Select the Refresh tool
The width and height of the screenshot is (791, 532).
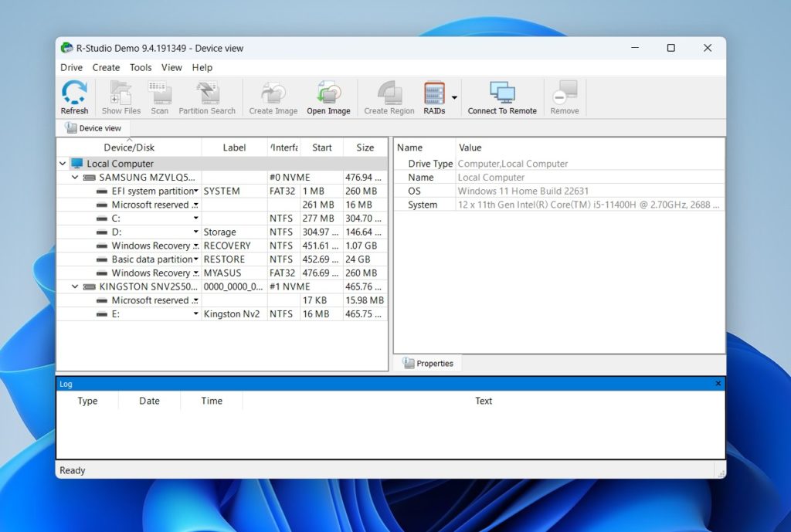click(73, 97)
